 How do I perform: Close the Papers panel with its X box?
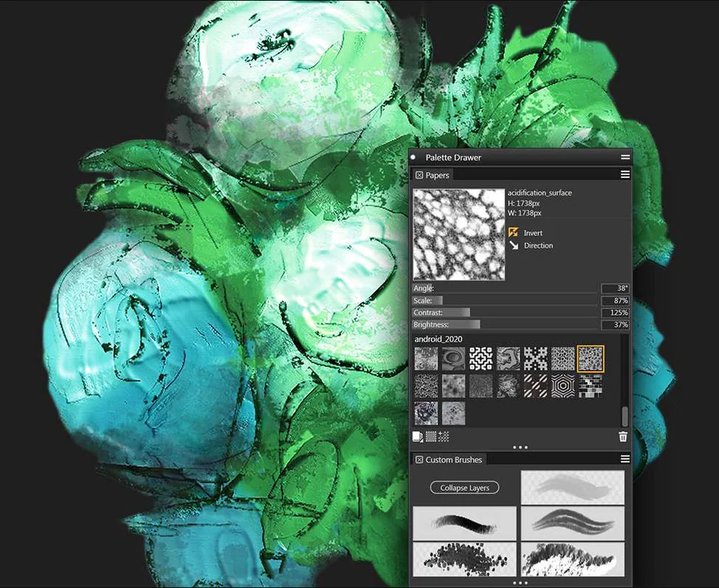419,175
